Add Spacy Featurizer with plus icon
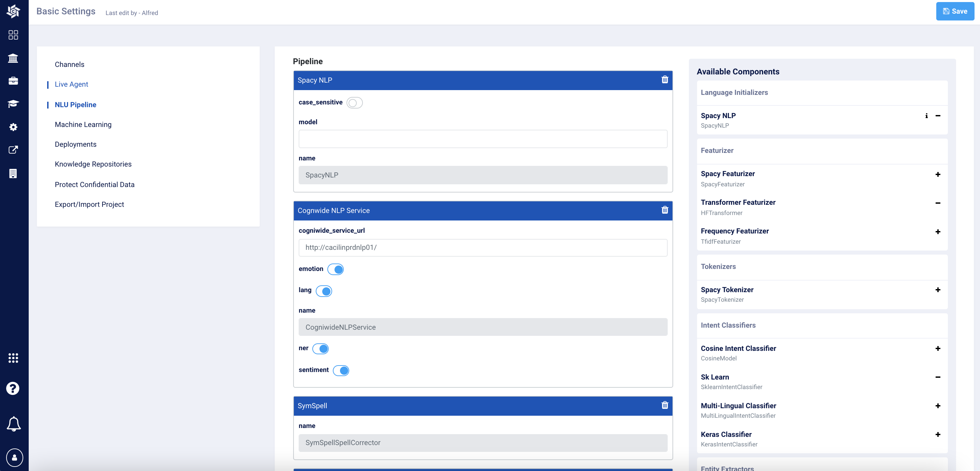 [x=937, y=174]
